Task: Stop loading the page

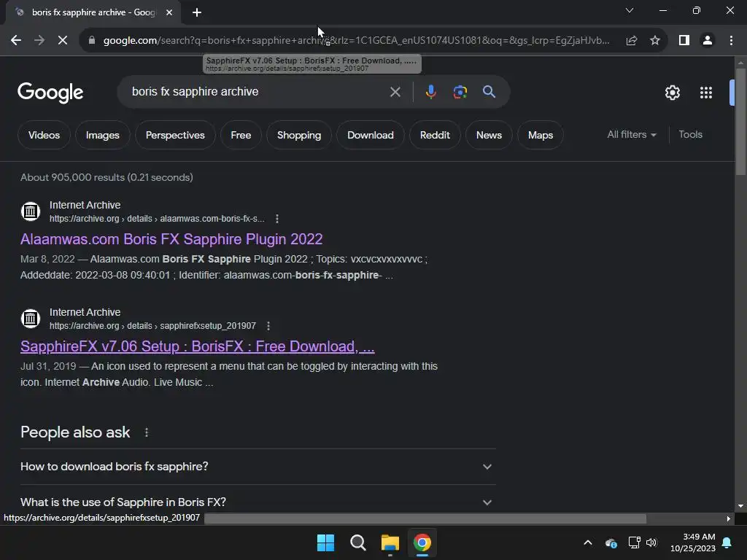Action: point(63,41)
